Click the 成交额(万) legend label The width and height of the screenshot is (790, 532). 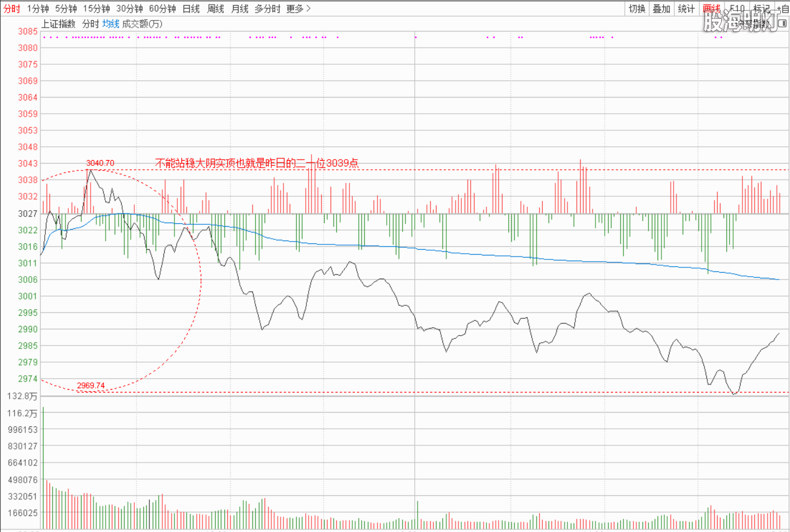click(x=142, y=24)
